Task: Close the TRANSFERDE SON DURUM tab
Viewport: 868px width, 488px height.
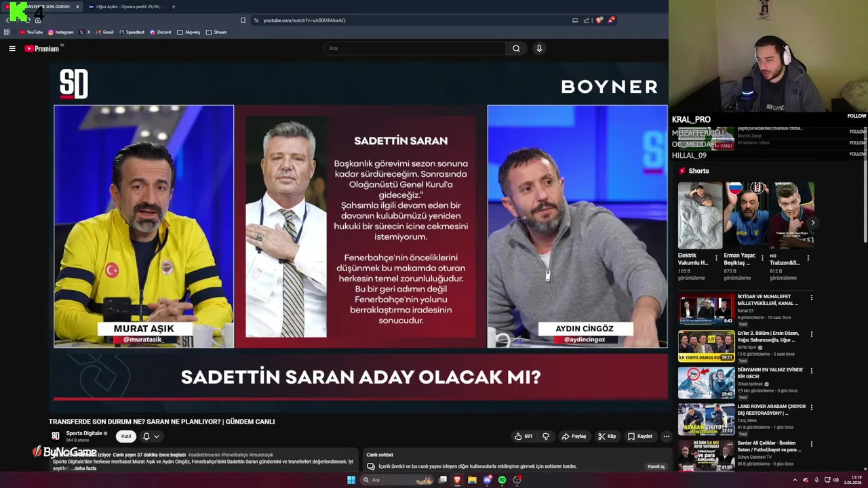Action: pos(77,7)
